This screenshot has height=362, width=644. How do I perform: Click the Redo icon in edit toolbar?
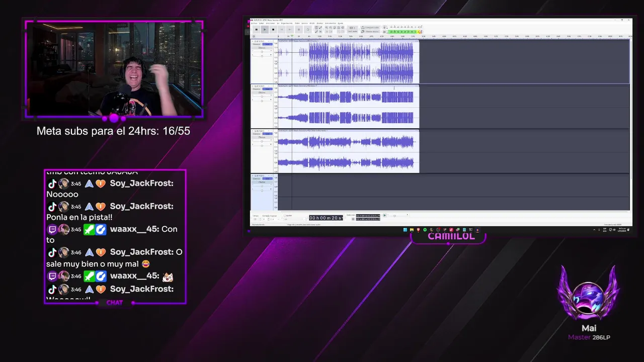[x=343, y=32]
